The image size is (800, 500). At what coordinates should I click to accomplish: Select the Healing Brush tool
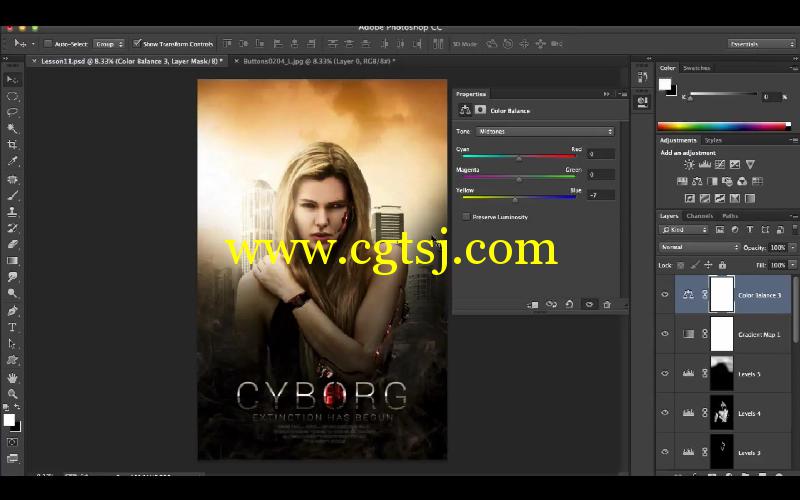[x=12, y=179]
